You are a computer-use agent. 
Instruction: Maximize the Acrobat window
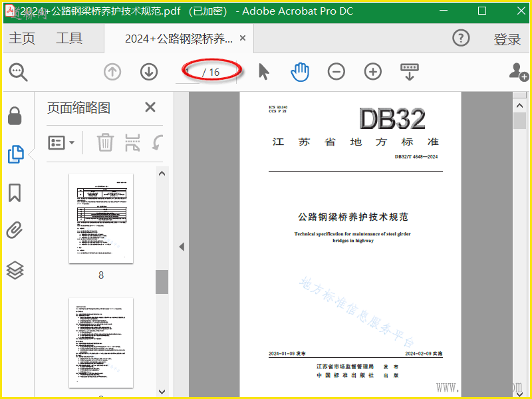pos(482,11)
